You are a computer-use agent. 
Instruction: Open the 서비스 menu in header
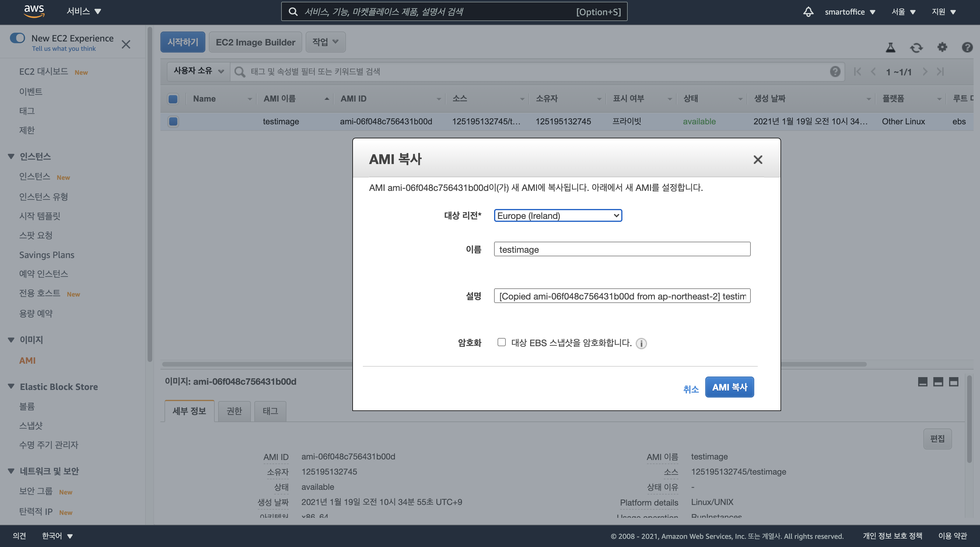coord(84,11)
